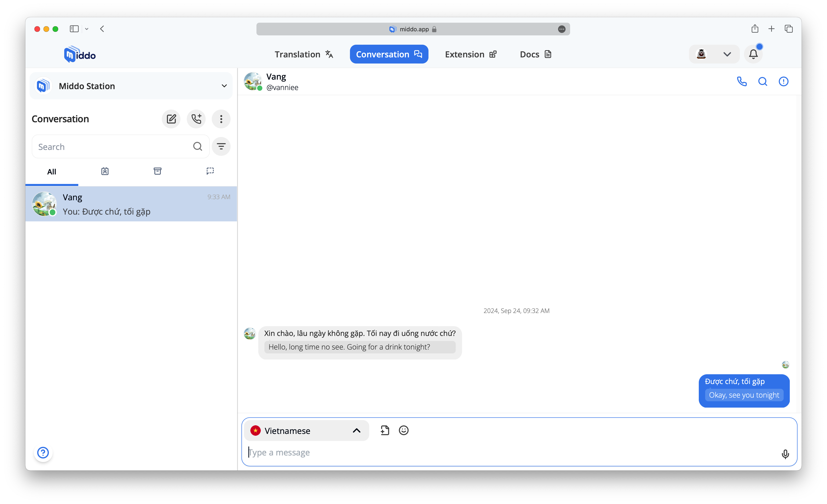Activate microphone voice input
The width and height of the screenshot is (827, 504).
785,454
